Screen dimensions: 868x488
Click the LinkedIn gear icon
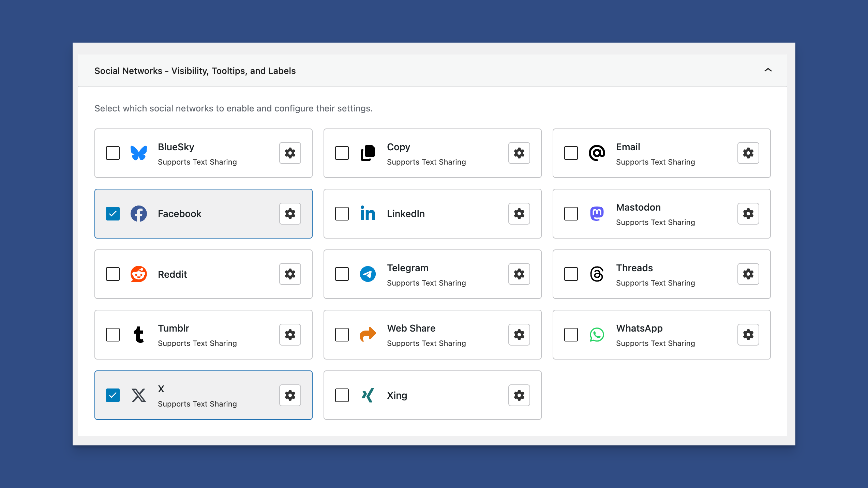pyautogui.click(x=519, y=214)
